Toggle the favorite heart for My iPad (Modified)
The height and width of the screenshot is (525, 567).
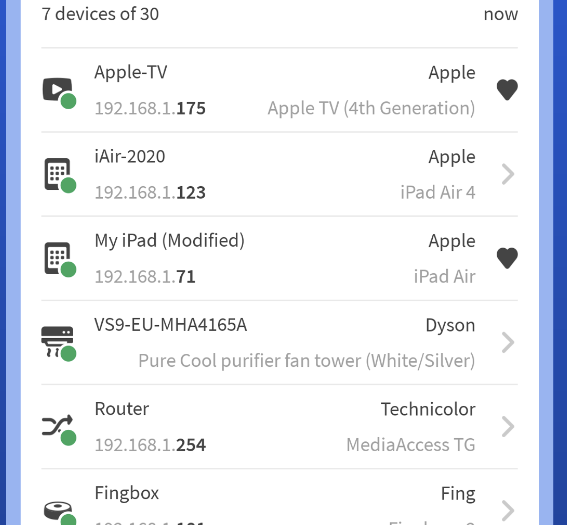[507, 258]
